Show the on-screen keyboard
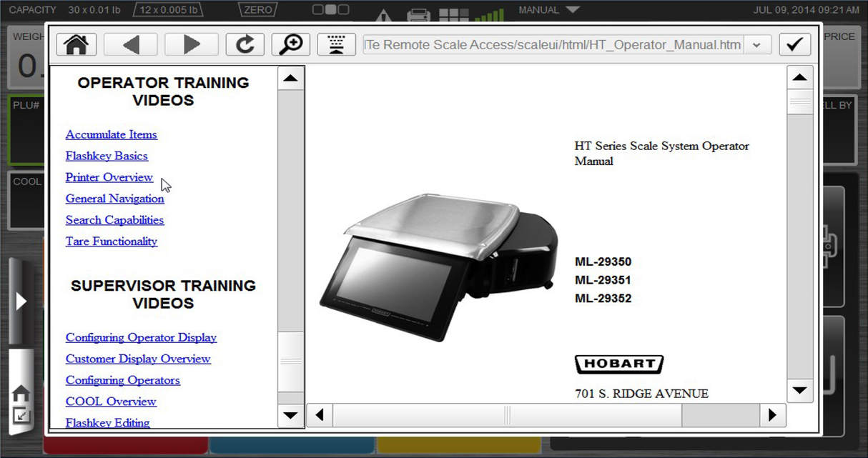Screen dimensions: 868x458 pyautogui.click(x=336, y=44)
